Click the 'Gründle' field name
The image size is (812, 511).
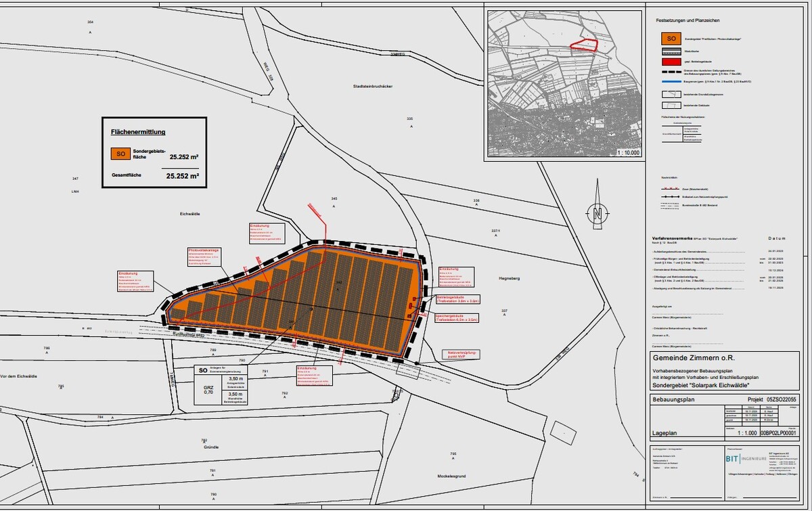tap(212, 447)
